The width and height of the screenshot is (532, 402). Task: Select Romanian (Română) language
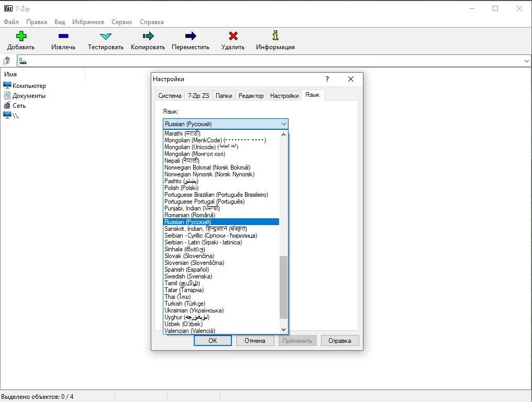221,215
